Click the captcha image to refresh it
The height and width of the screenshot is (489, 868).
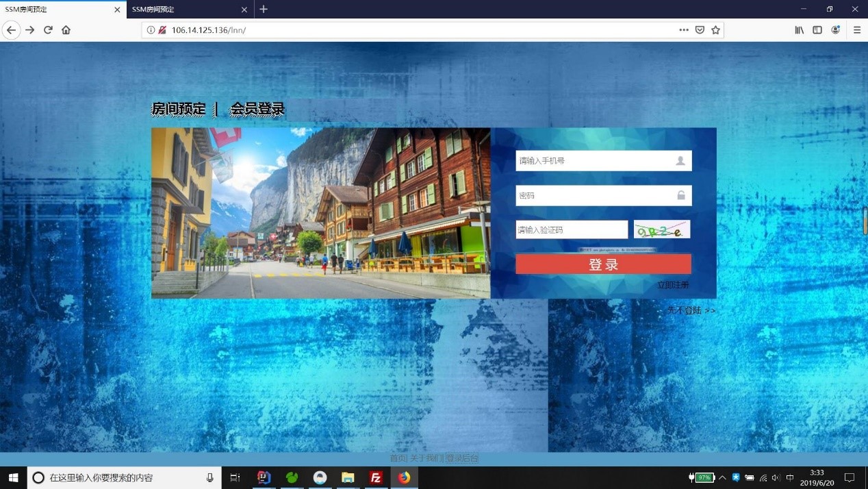pos(661,229)
